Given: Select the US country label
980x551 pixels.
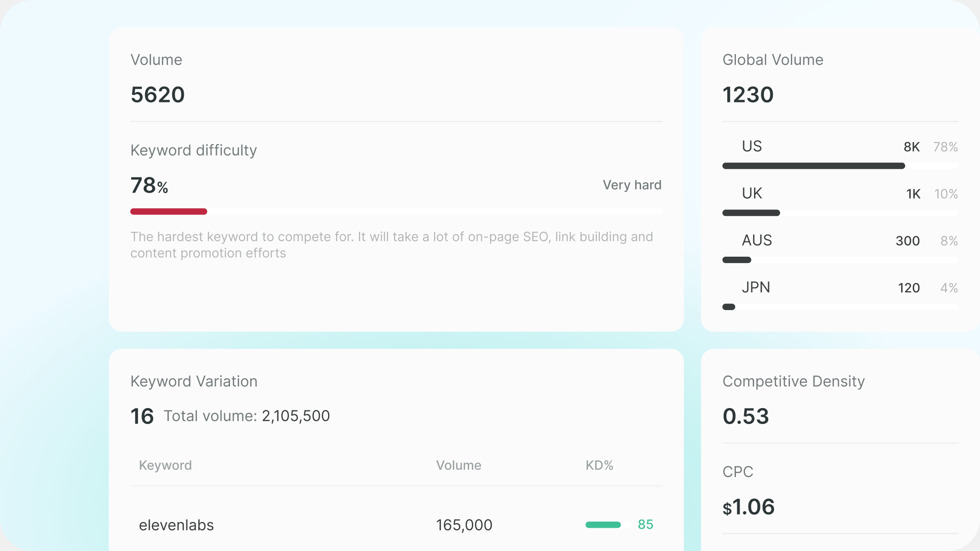Looking at the screenshot, I should [x=752, y=146].
